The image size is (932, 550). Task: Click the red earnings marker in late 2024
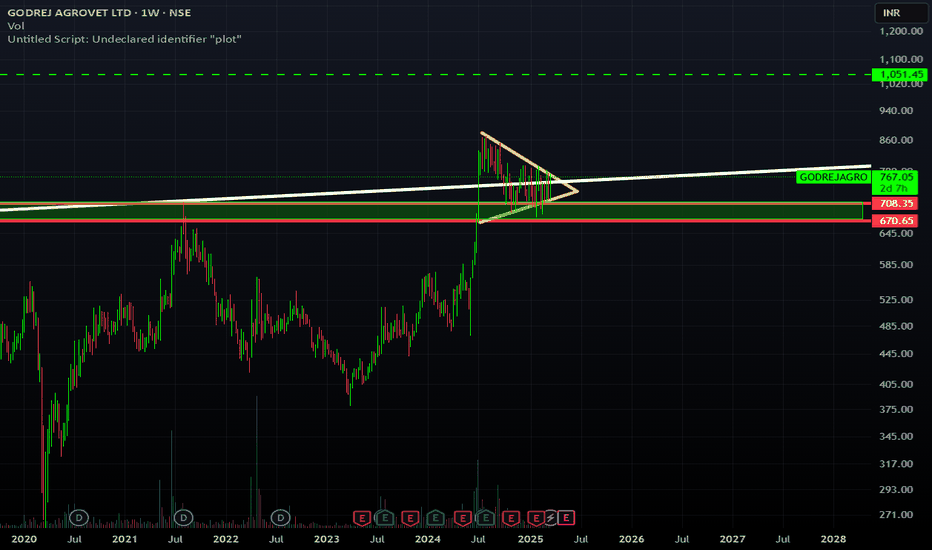pyautogui.click(x=511, y=518)
